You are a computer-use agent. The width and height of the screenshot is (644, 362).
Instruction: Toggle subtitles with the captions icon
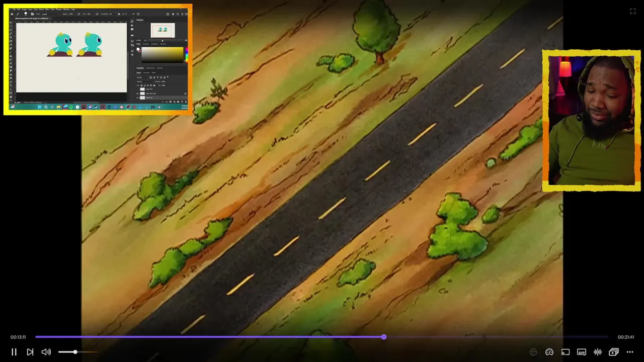tap(582, 352)
